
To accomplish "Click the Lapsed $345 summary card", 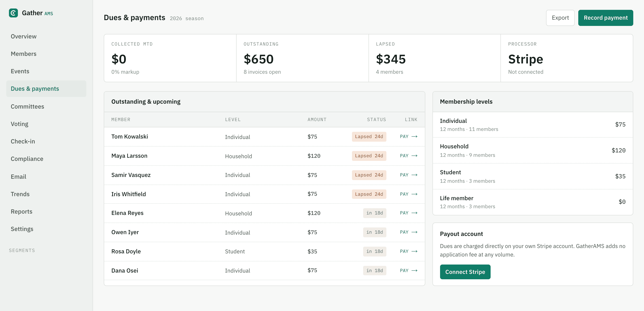I will (x=434, y=58).
